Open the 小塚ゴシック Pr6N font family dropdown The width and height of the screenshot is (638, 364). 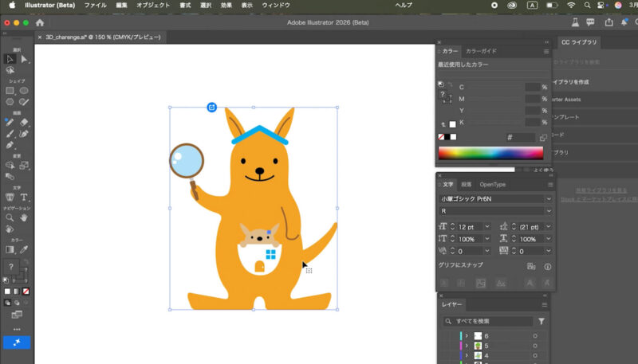coord(549,199)
